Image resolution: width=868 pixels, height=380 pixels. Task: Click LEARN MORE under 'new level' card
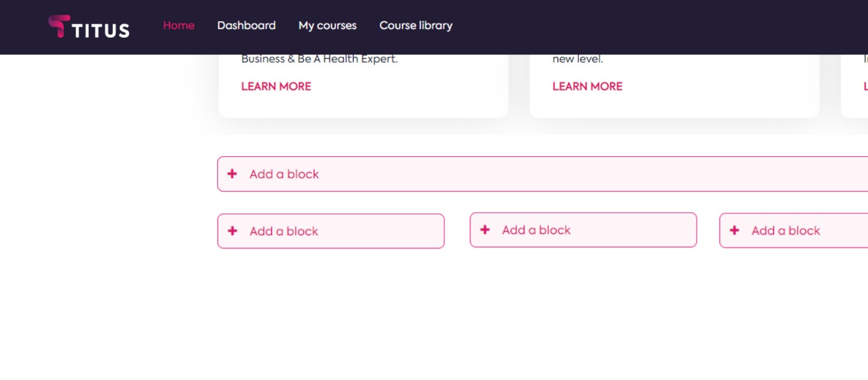587,86
